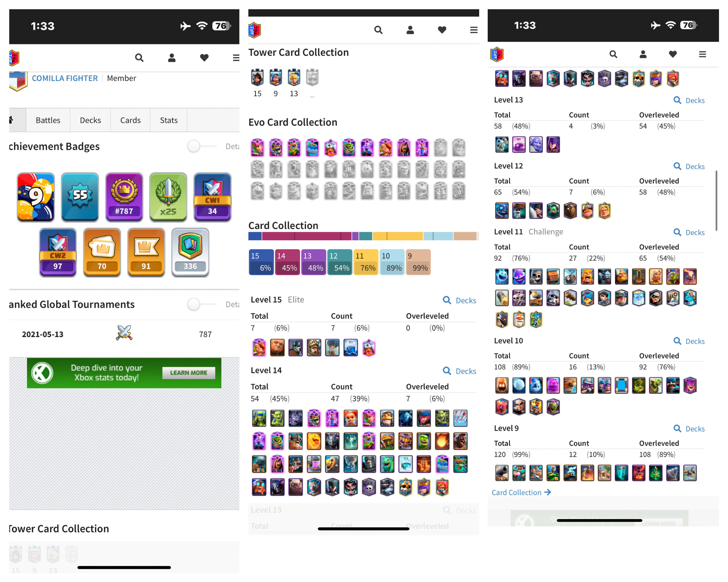
Task: Click the 336 card collection badge
Action: [x=190, y=253]
